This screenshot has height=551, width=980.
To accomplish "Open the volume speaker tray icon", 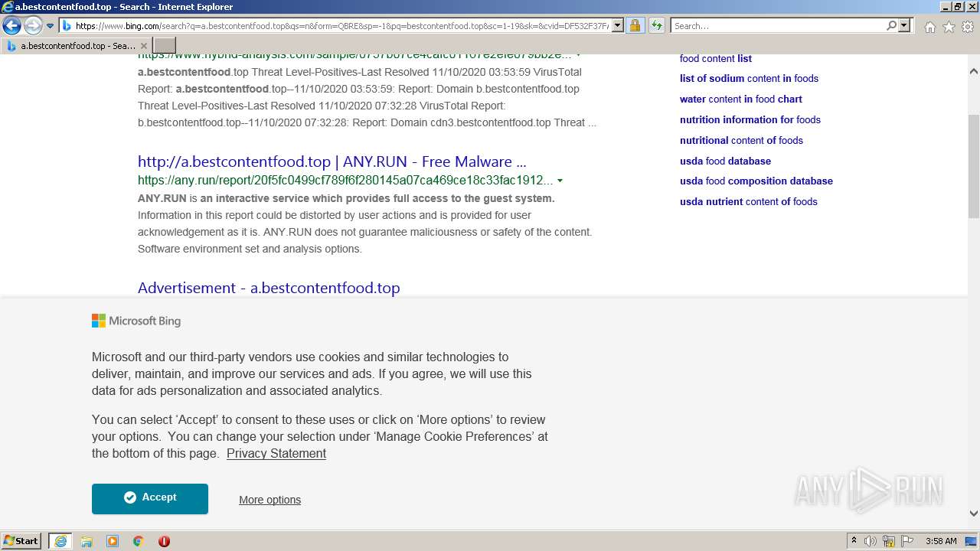I will tap(871, 541).
